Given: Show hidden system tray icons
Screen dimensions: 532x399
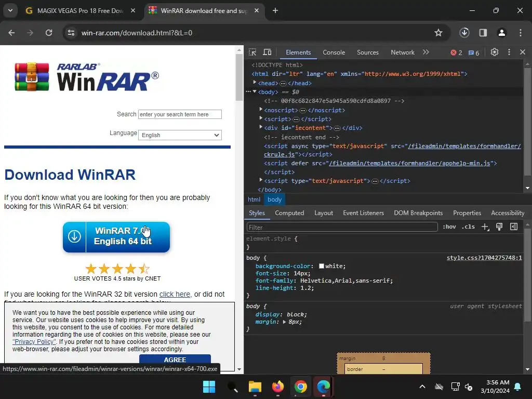Looking at the screenshot, I should pyautogui.click(x=422, y=387).
